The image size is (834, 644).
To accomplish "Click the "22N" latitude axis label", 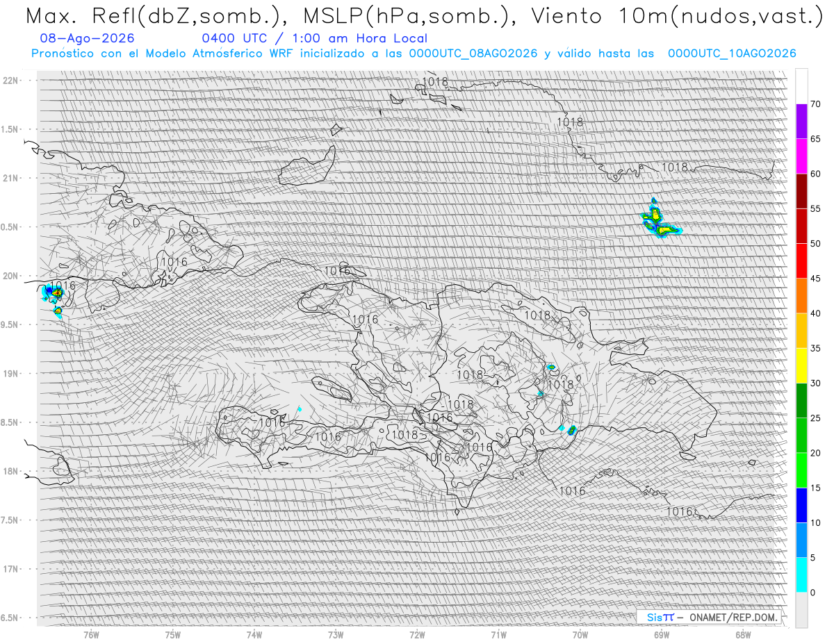I will [x=10, y=81].
